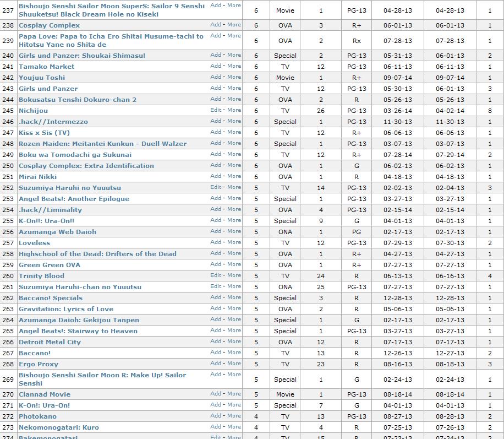
Task: Click Edit for Suzumiya Haruhi no Yuuutsu
Action: 216,187
